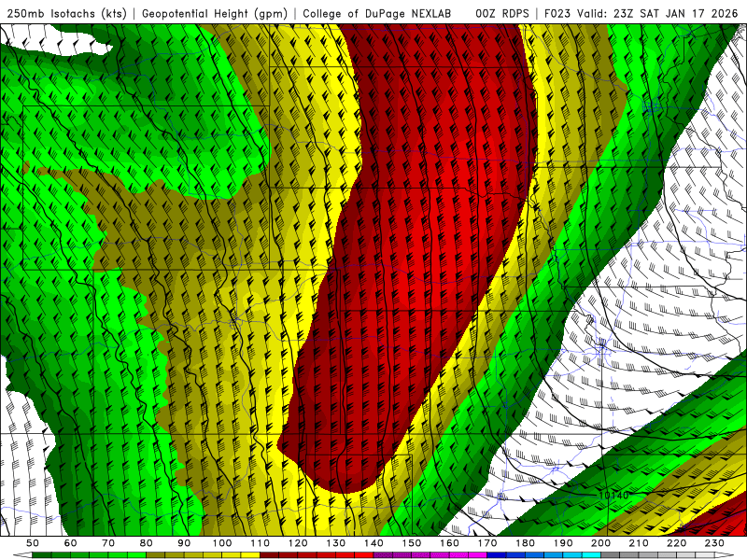Click the 120 kts colorbar label

point(298,543)
